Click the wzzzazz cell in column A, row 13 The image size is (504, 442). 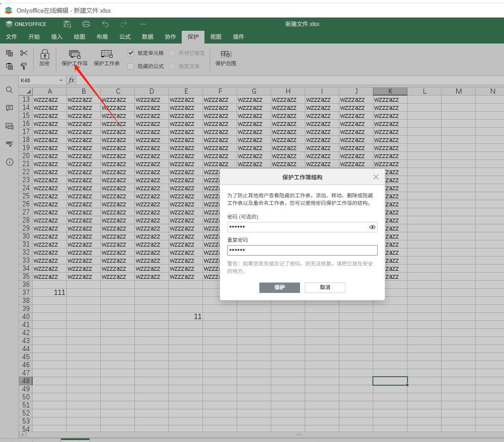coord(50,100)
